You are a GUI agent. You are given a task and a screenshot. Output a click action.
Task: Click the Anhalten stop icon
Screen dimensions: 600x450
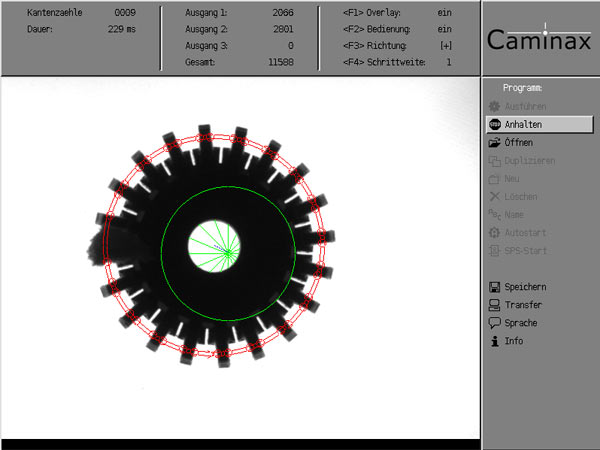coord(494,125)
